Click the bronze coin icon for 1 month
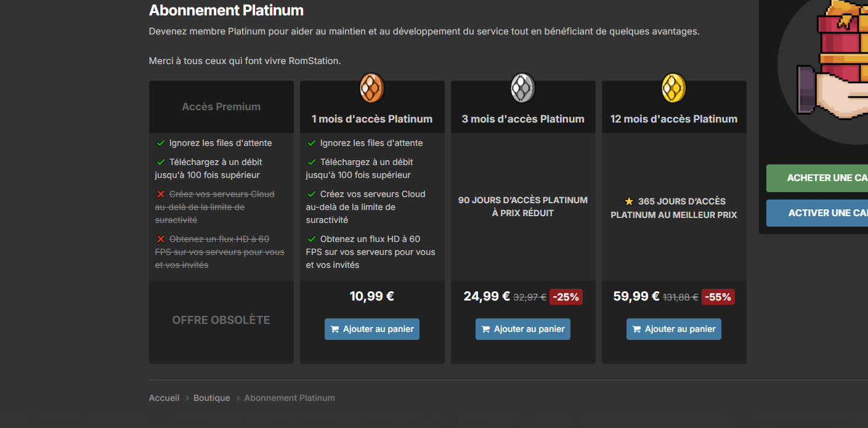 tap(372, 88)
